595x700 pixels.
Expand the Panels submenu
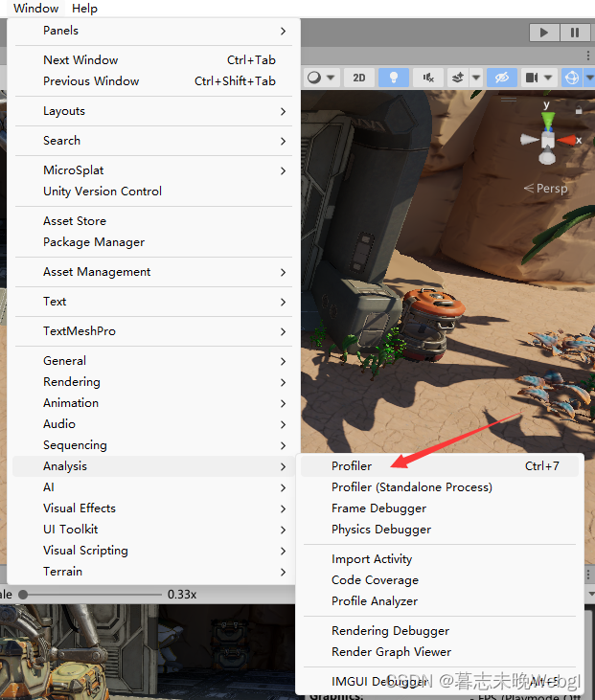point(153,31)
